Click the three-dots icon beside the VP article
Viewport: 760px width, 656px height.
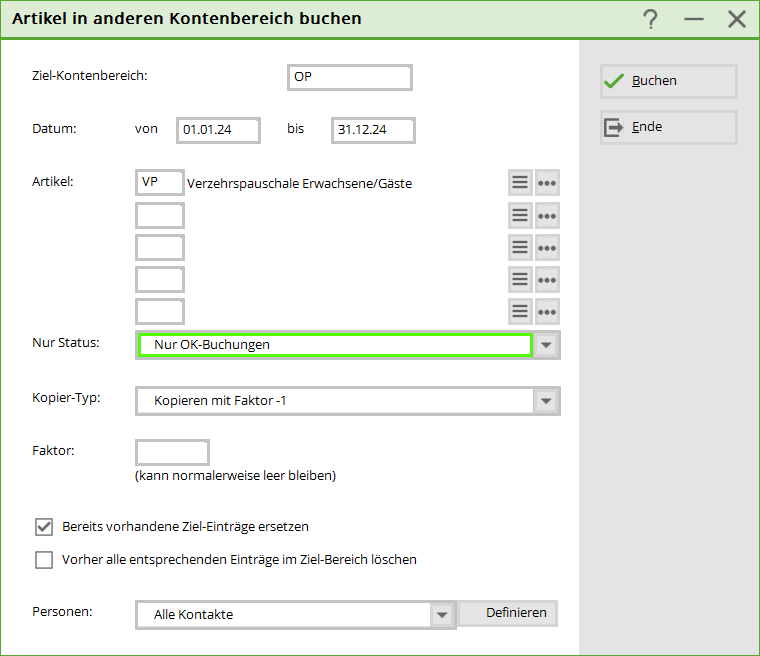tap(547, 183)
